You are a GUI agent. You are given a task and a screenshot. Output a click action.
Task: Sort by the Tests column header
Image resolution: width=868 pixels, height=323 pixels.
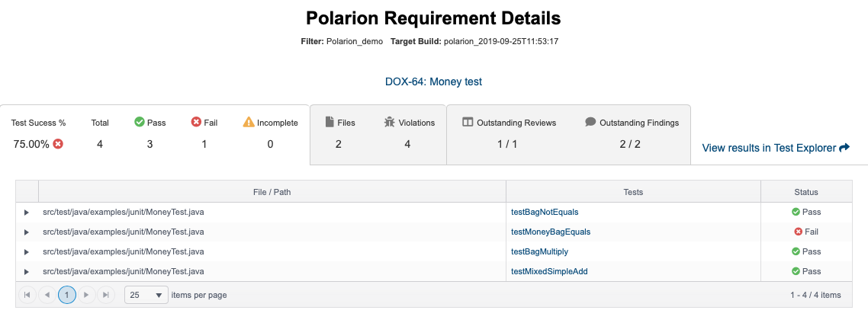(x=633, y=192)
